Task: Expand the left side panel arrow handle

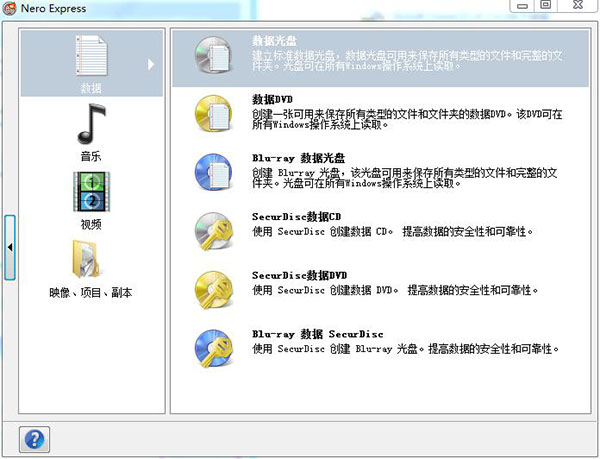Action: pyautogui.click(x=10, y=246)
